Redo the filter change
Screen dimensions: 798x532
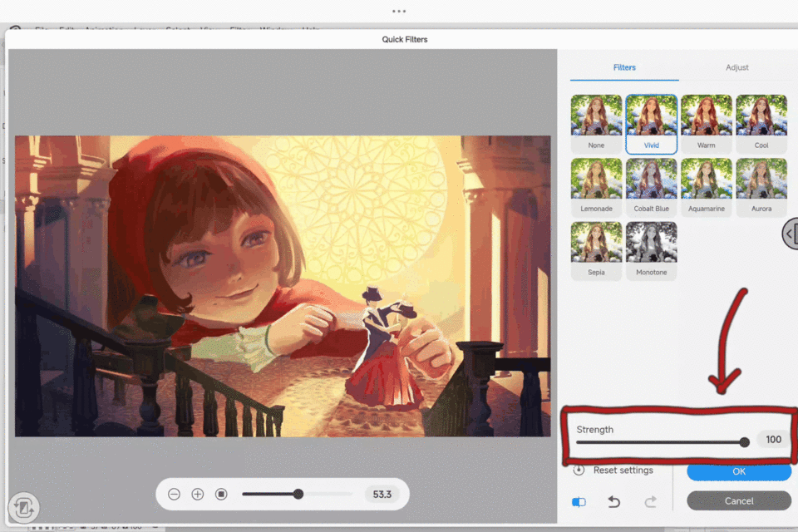point(650,502)
